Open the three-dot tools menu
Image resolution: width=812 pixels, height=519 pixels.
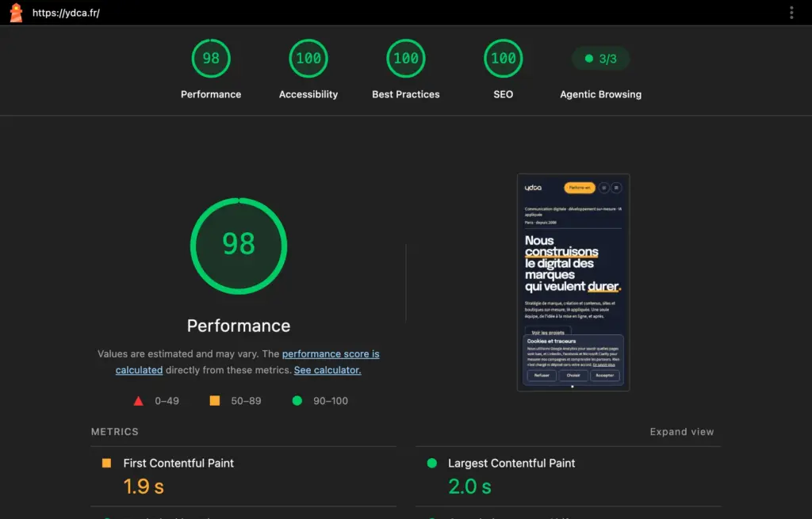(x=791, y=13)
